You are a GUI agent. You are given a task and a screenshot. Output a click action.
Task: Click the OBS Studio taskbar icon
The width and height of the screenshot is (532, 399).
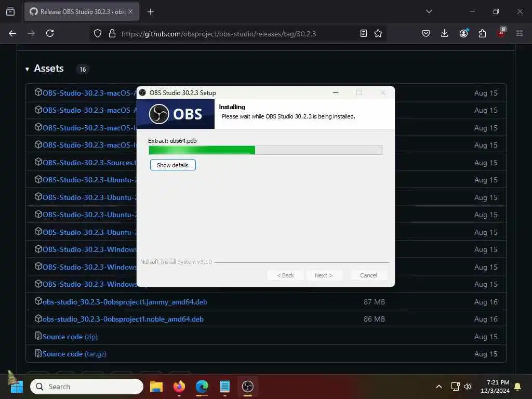pyautogui.click(x=248, y=387)
